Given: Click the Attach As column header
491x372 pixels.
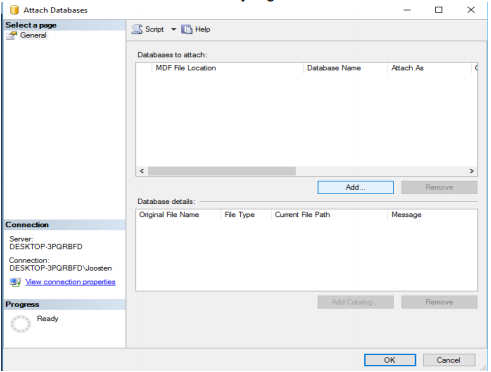Looking at the screenshot, I should coord(429,68).
